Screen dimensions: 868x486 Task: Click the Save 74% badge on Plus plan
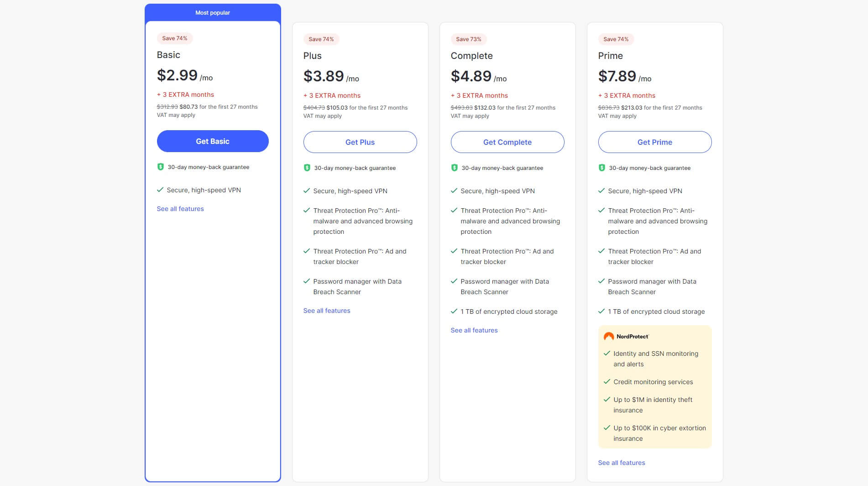(x=321, y=39)
